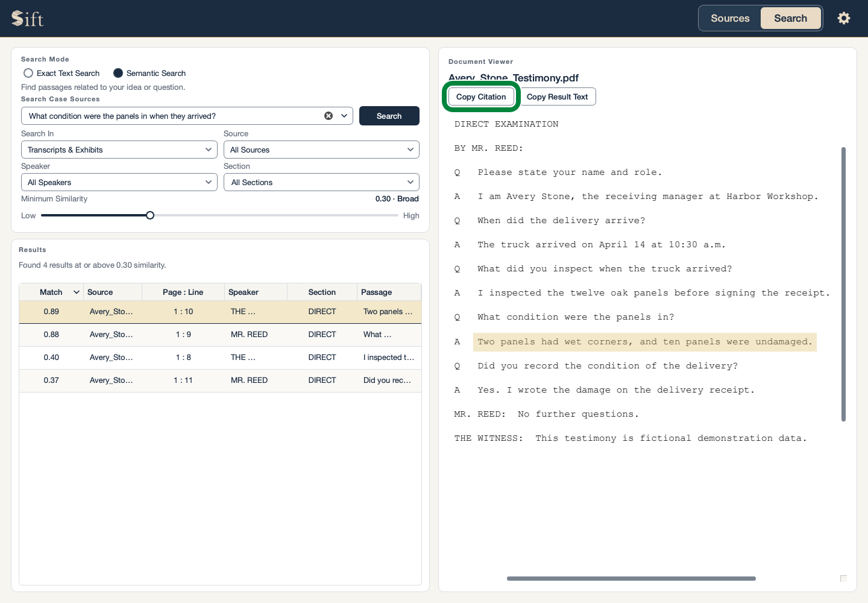Click the resize handle at document viewer corner

(843, 578)
